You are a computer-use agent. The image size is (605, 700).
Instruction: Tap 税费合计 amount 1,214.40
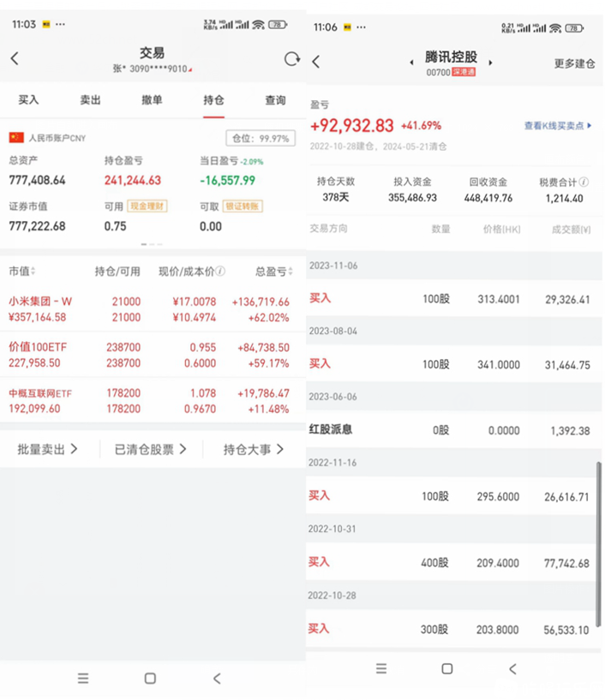coord(565,199)
